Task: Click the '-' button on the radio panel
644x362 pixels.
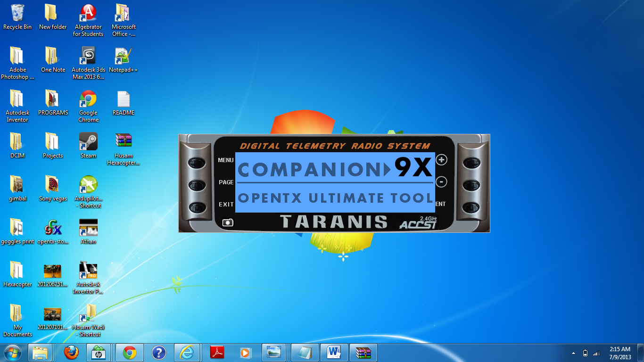Action: pos(441,182)
